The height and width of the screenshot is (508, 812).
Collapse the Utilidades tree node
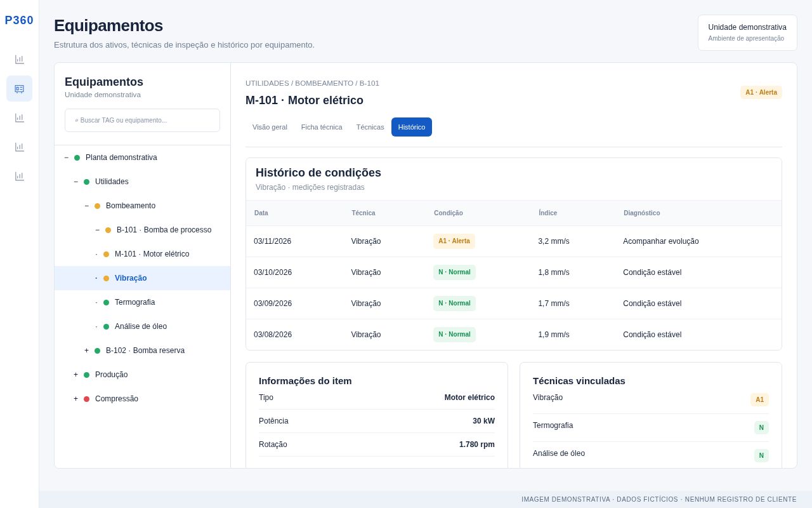76,182
